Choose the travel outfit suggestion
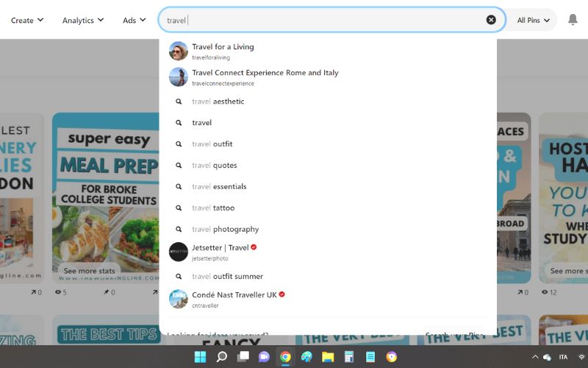The image size is (588, 368). click(x=328, y=144)
